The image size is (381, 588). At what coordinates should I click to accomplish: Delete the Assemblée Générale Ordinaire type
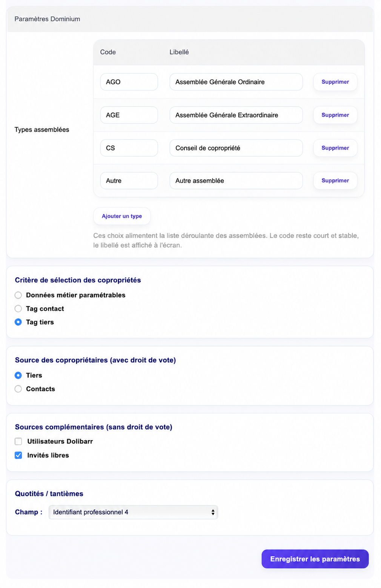335,82
